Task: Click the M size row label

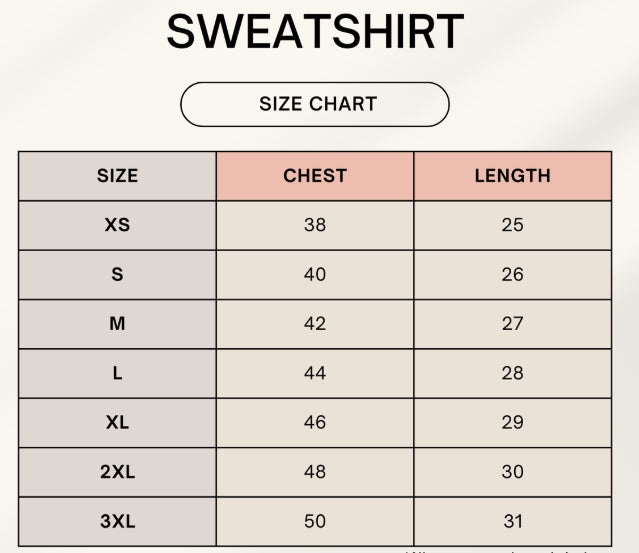Action: pyautogui.click(x=117, y=324)
